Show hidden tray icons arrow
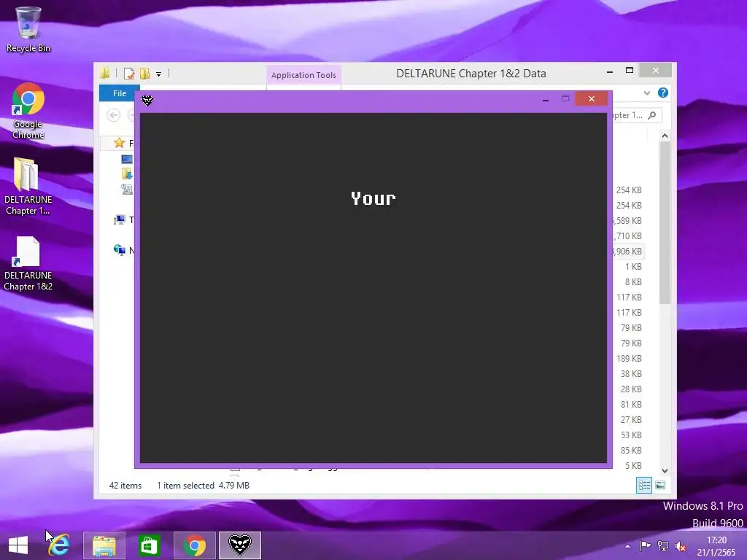This screenshot has width=747, height=560. pyautogui.click(x=627, y=546)
